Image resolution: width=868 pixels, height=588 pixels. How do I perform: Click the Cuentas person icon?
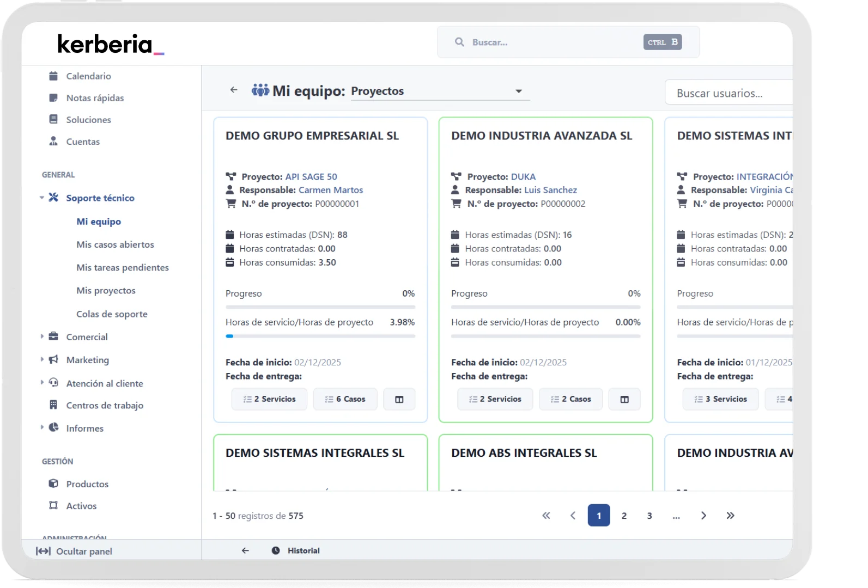(x=53, y=141)
